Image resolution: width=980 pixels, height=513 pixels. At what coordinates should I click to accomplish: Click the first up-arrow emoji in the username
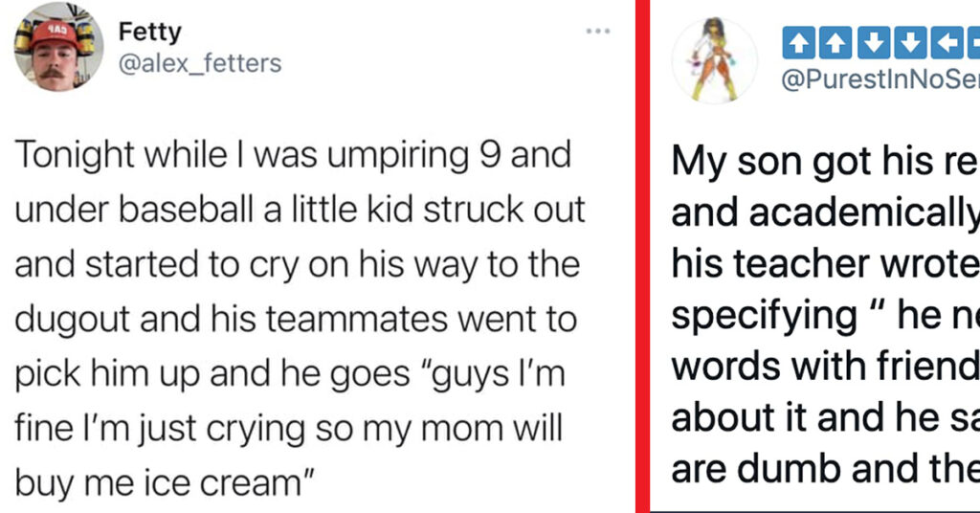pos(799,43)
